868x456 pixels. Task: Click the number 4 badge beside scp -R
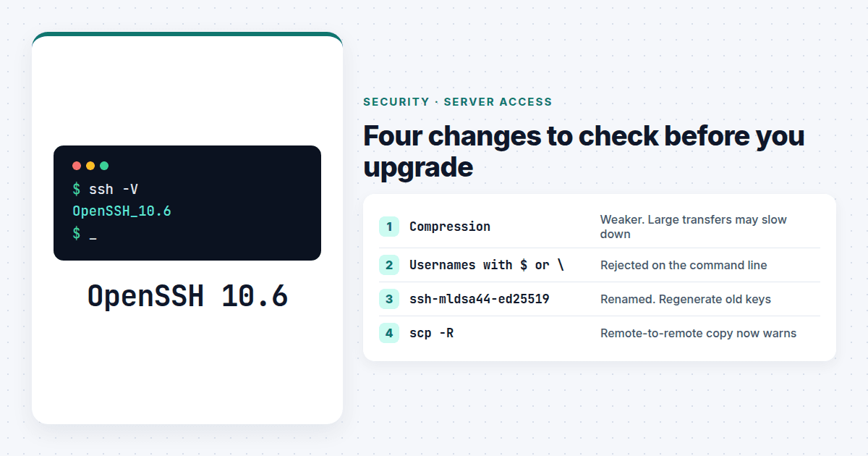[389, 333]
